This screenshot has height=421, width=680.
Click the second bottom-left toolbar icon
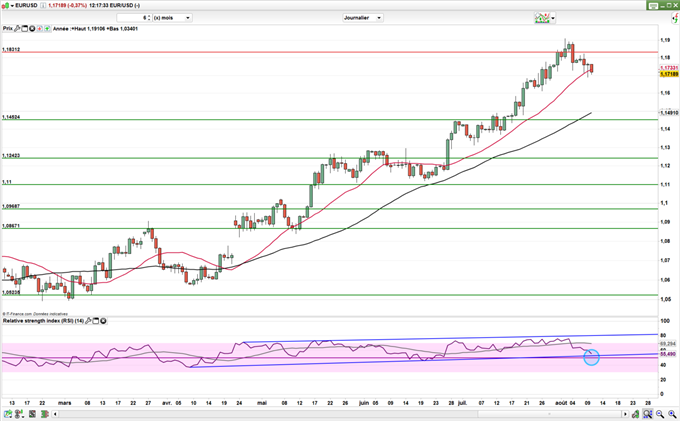[19, 414]
